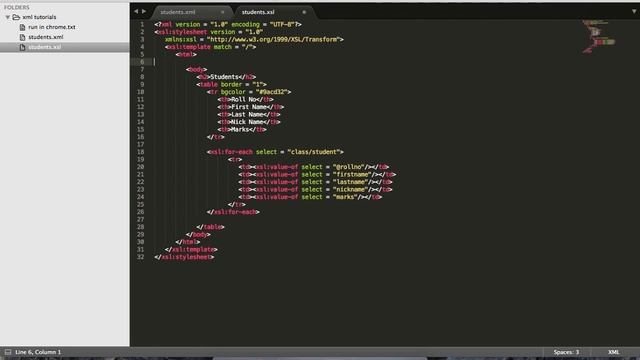Screen dimensions: 640x360
Task: Click the Roll No header text
Action: point(244,100)
